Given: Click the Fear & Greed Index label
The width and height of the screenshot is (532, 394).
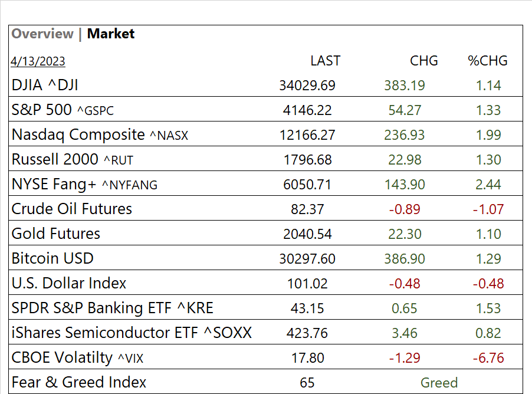Looking at the screenshot, I should [x=78, y=383].
